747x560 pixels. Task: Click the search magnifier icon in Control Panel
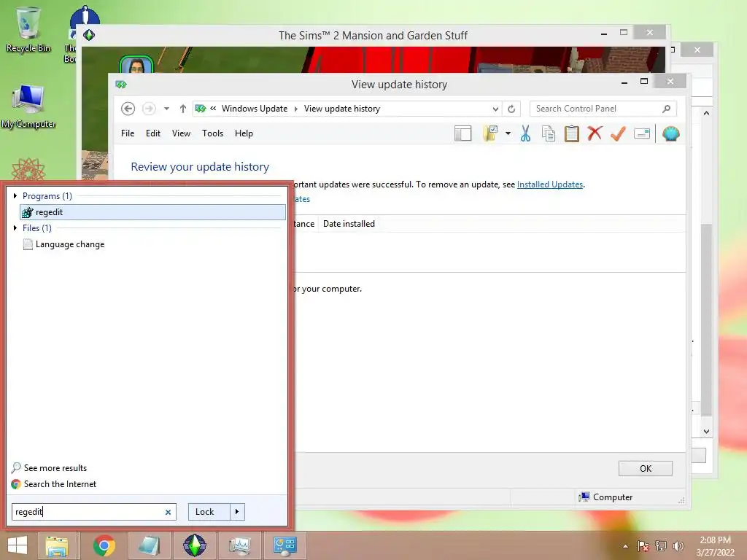pyautogui.click(x=667, y=109)
